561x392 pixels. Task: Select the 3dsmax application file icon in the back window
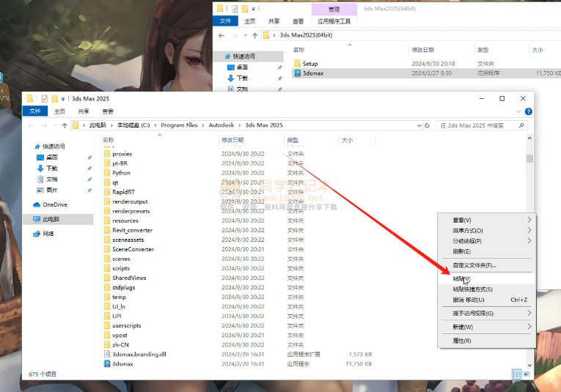[x=297, y=73]
